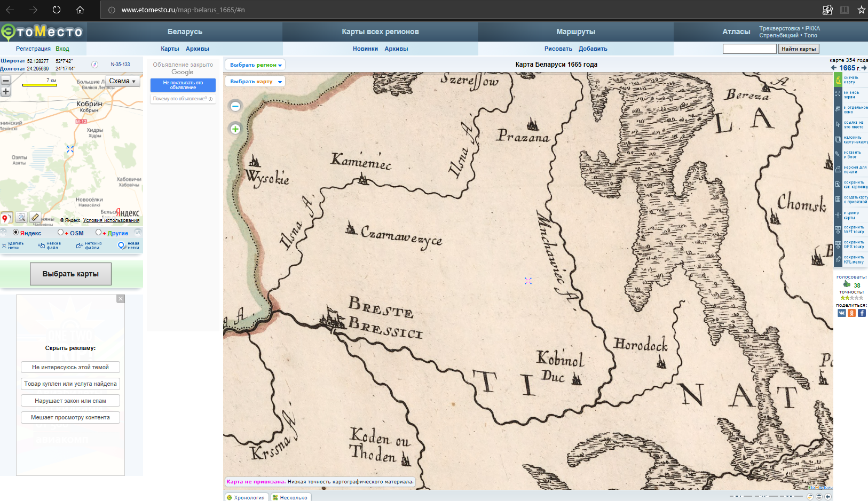Open the N-35-133 map sheet link

click(120, 65)
